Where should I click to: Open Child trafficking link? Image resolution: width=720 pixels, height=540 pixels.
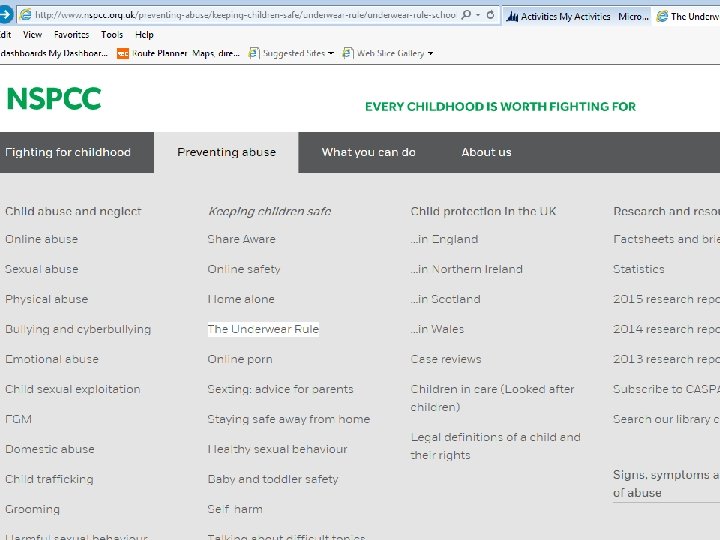coord(49,479)
